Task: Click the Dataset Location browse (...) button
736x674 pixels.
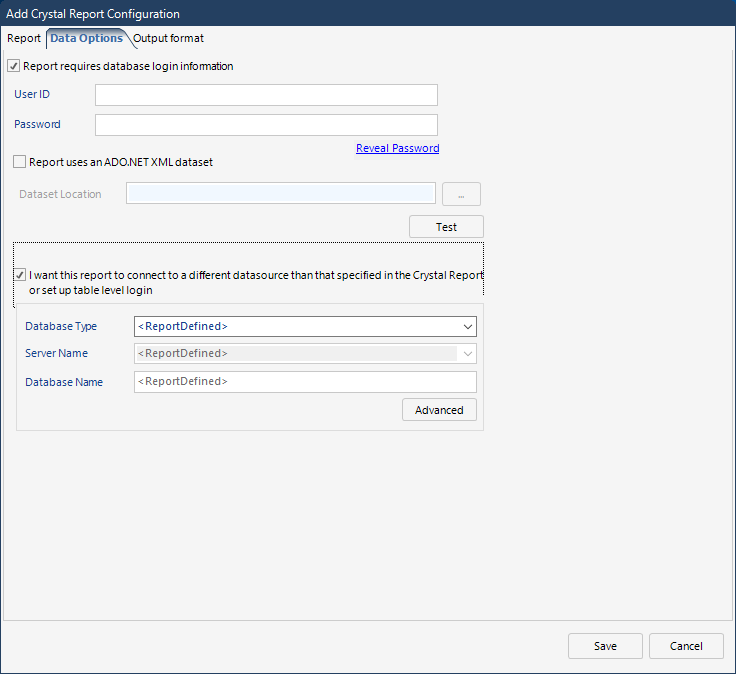Action: 461,194
